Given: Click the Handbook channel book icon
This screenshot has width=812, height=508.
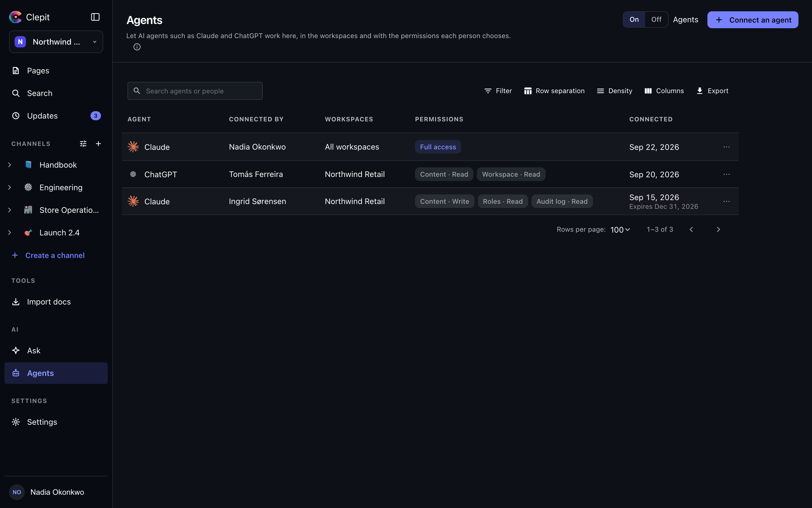Looking at the screenshot, I should coord(28,165).
